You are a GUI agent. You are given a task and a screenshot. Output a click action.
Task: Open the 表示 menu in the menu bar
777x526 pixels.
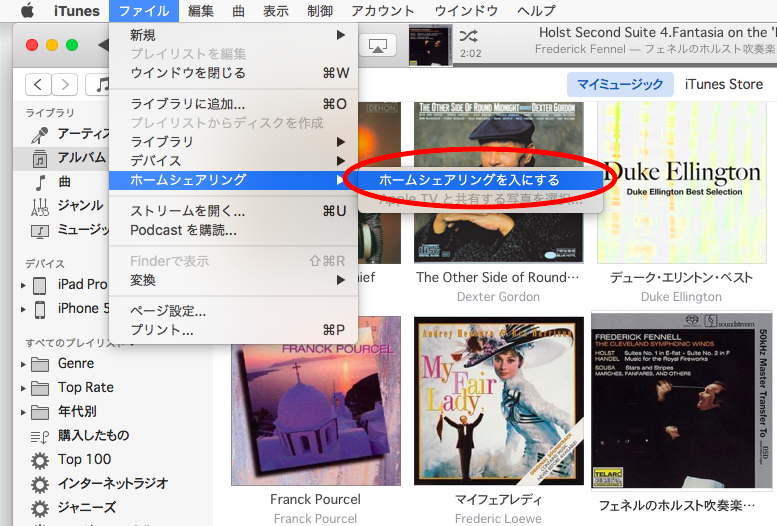click(x=276, y=10)
